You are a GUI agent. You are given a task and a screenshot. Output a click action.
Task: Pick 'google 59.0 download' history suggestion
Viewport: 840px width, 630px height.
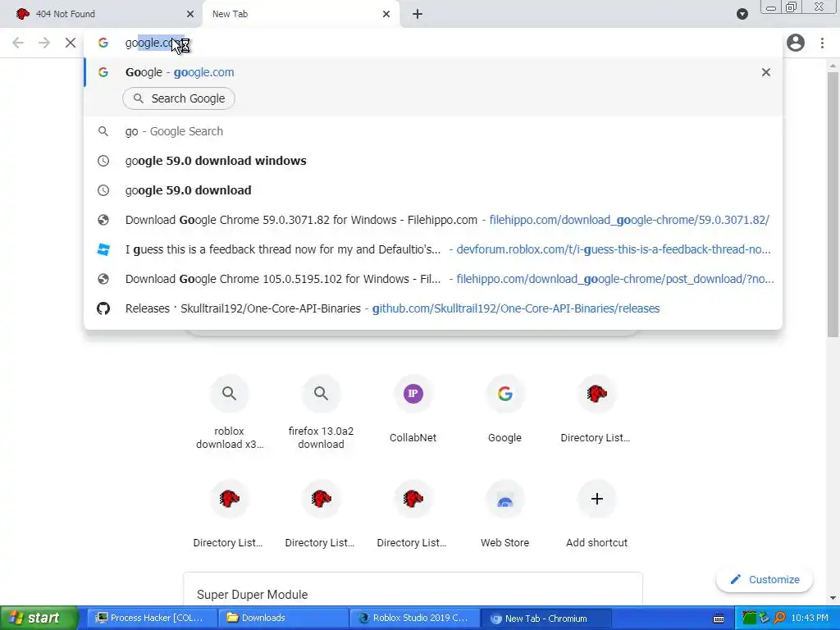[433, 190]
